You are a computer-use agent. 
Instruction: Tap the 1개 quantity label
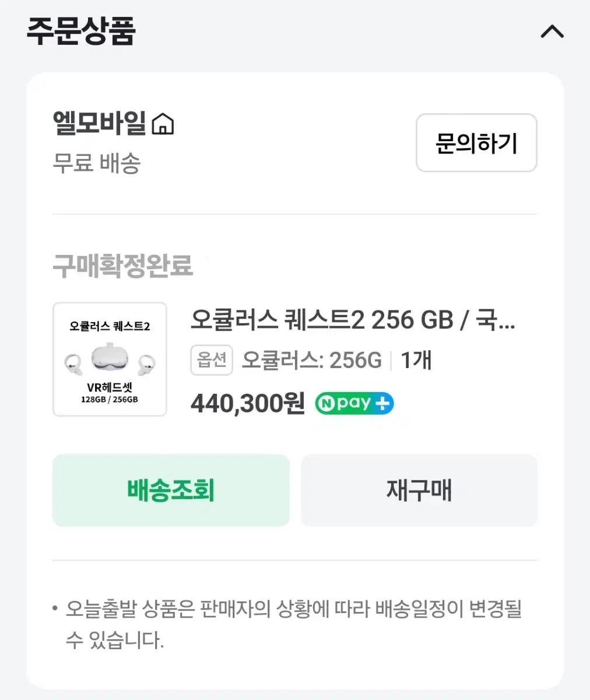pos(416,360)
